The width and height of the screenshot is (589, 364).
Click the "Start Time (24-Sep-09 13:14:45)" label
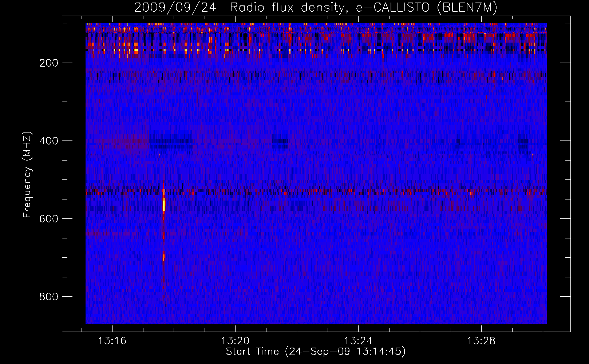[x=316, y=352]
